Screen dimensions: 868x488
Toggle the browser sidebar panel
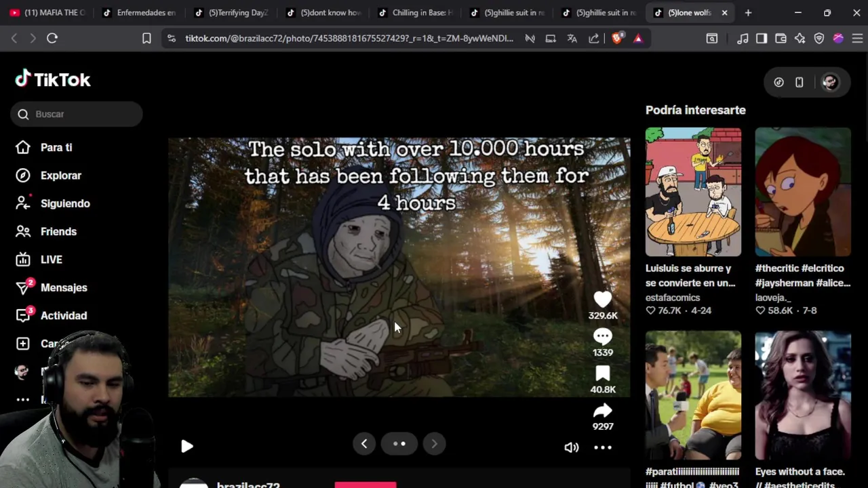point(762,39)
